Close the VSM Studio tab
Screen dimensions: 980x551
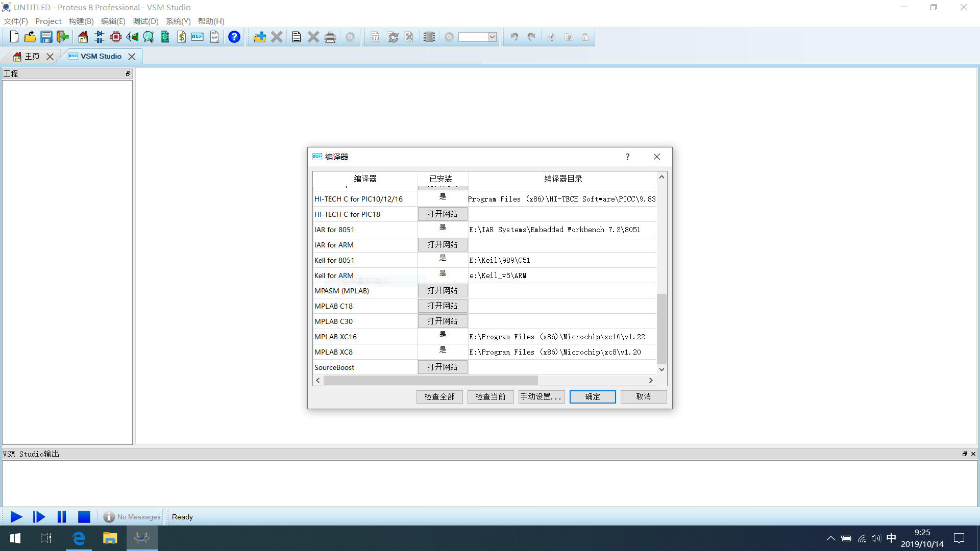pos(132,57)
